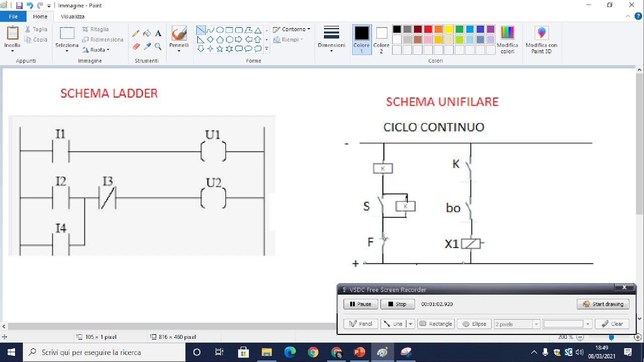Open the Contorno outline dropdown
644x362 pixels.
click(x=291, y=29)
